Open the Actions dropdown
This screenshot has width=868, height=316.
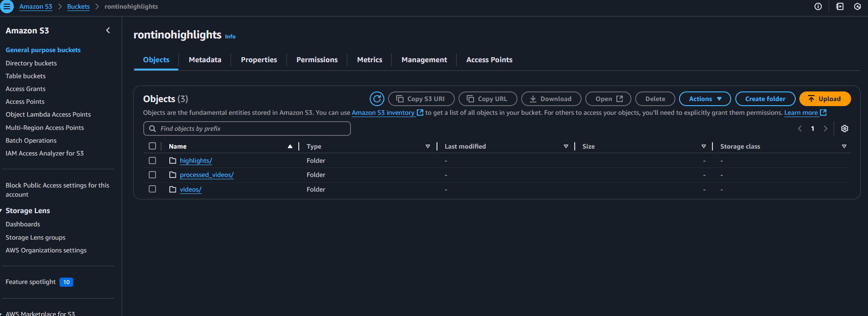click(705, 99)
